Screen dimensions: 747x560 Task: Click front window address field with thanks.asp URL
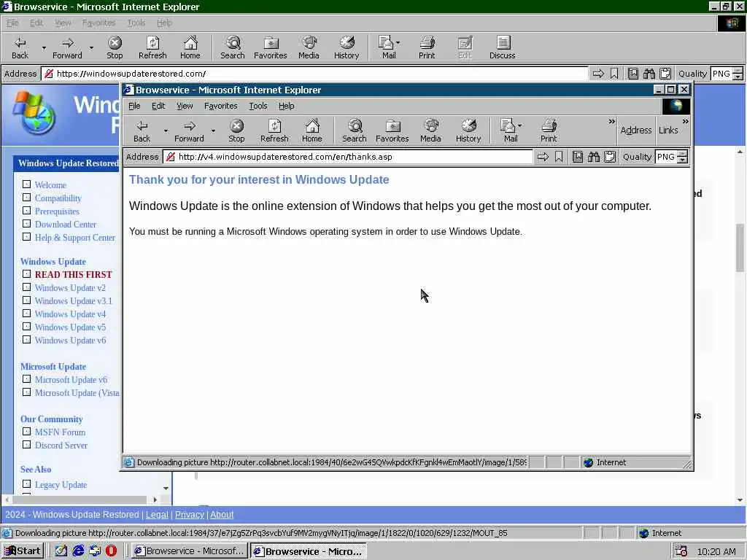[x=348, y=157]
